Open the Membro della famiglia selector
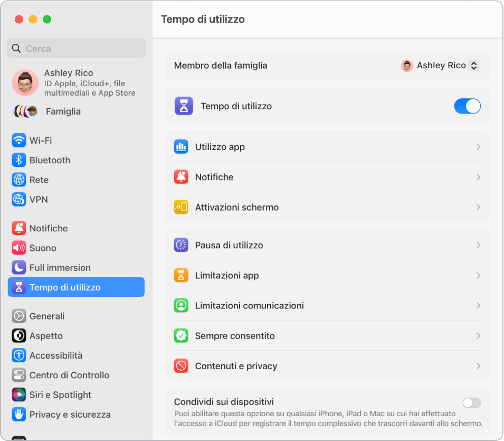The width and height of the screenshot is (504, 441). coord(440,65)
